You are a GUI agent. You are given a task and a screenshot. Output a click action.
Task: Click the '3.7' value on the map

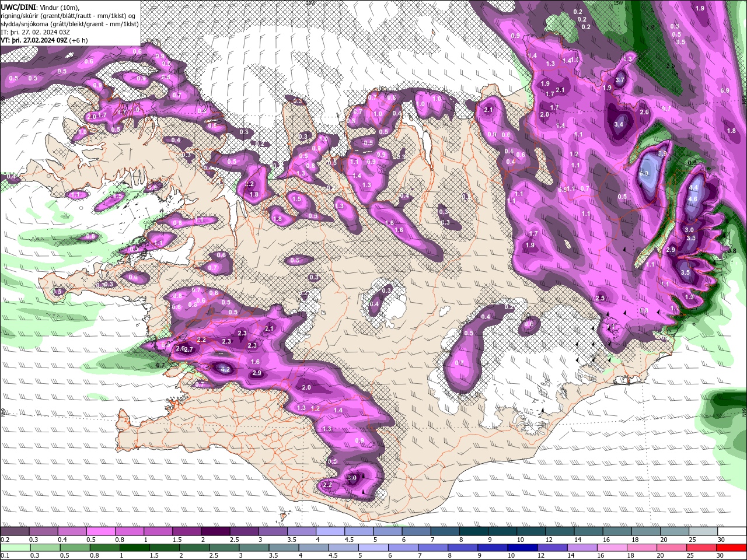(x=620, y=80)
